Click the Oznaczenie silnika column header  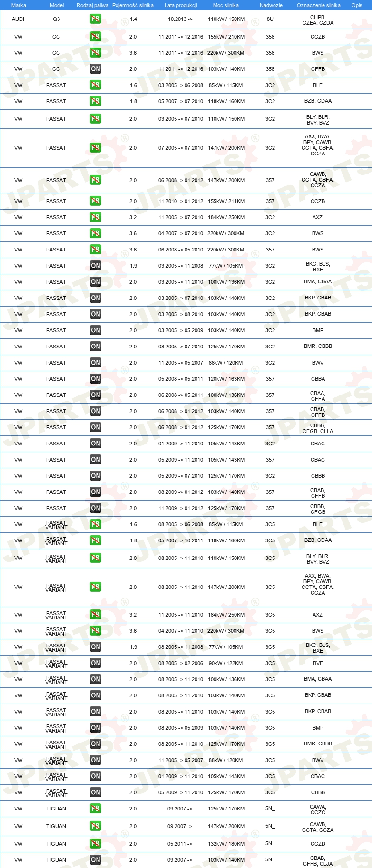[x=318, y=5]
